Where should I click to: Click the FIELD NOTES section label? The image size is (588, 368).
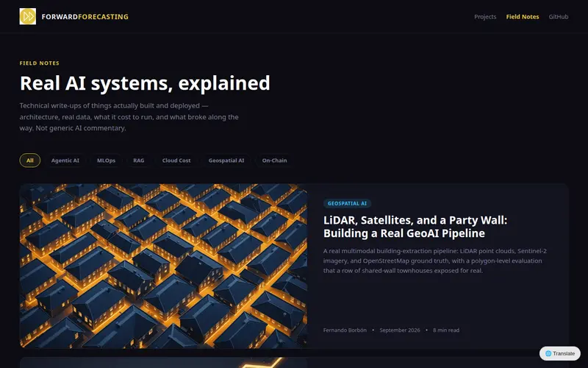(40, 63)
